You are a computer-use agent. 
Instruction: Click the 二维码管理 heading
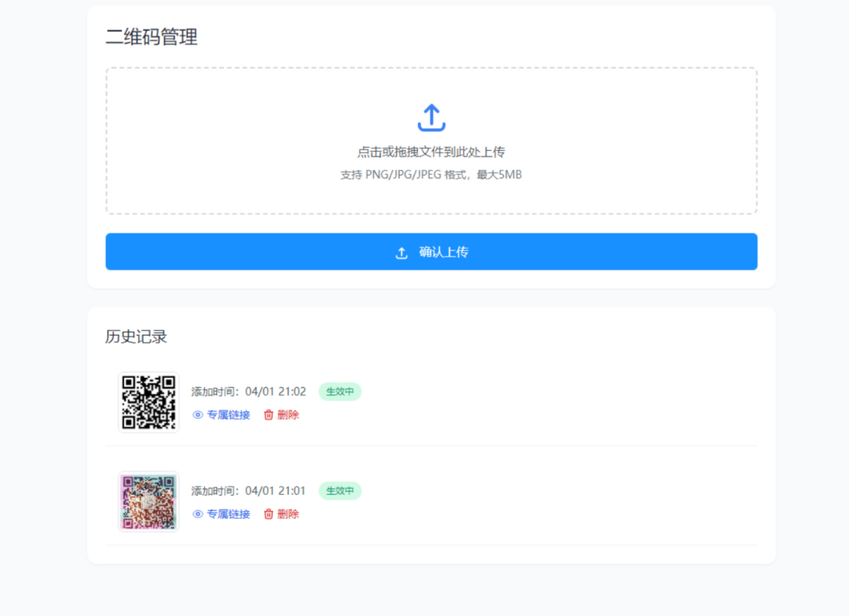[152, 37]
